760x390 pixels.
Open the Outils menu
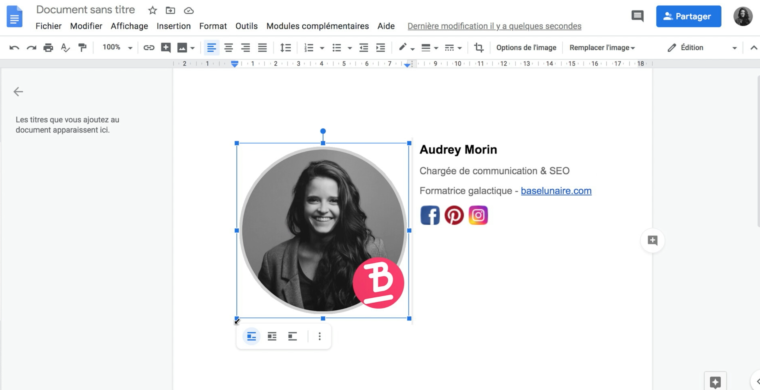click(x=246, y=26)
